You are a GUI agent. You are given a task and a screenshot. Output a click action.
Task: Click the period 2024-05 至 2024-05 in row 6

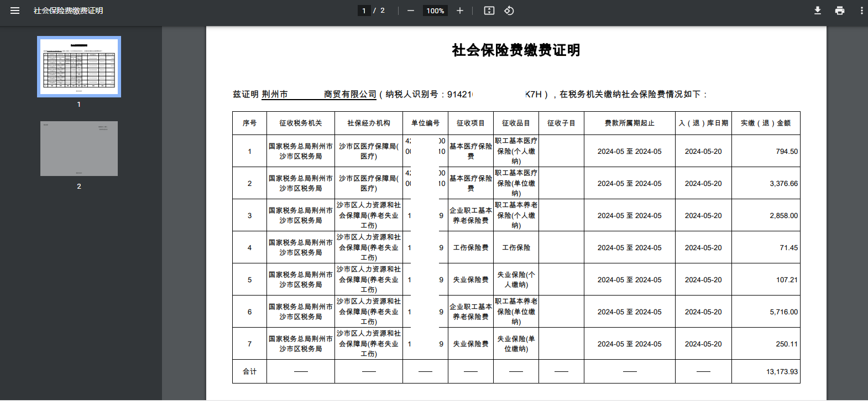pyautogui.click(x=630, y=312)
